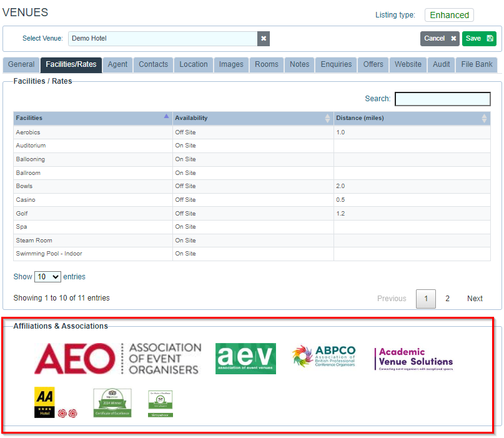Select the Casino row
Viewport: 504px width, 438px height.
[252, 200]
